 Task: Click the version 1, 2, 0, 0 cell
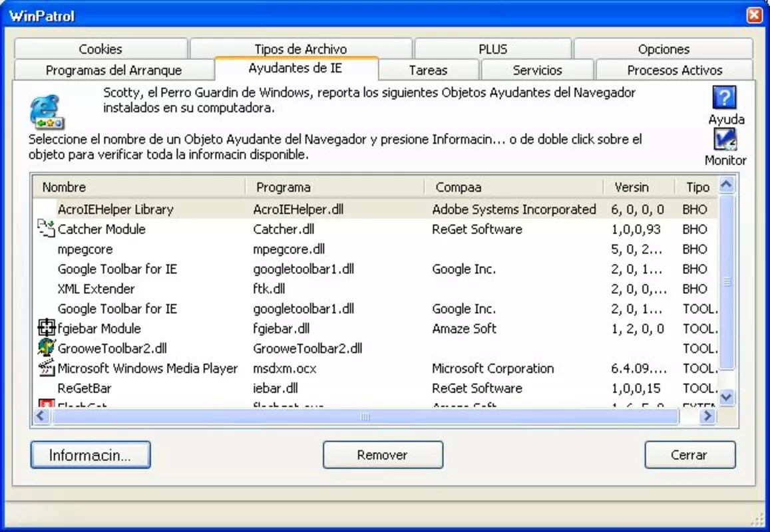click(x=638, y=328)
